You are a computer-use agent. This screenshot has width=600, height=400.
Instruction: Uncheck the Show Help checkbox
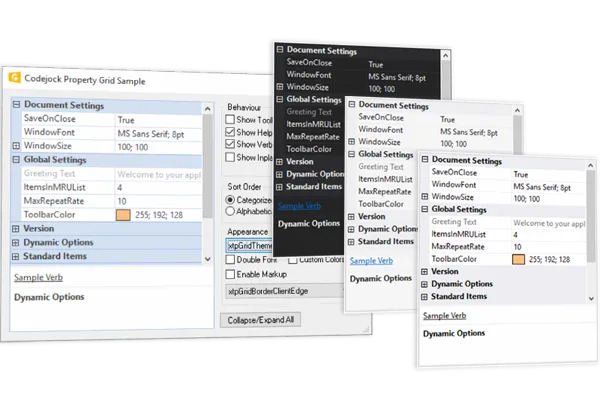[x=230, y=132]
